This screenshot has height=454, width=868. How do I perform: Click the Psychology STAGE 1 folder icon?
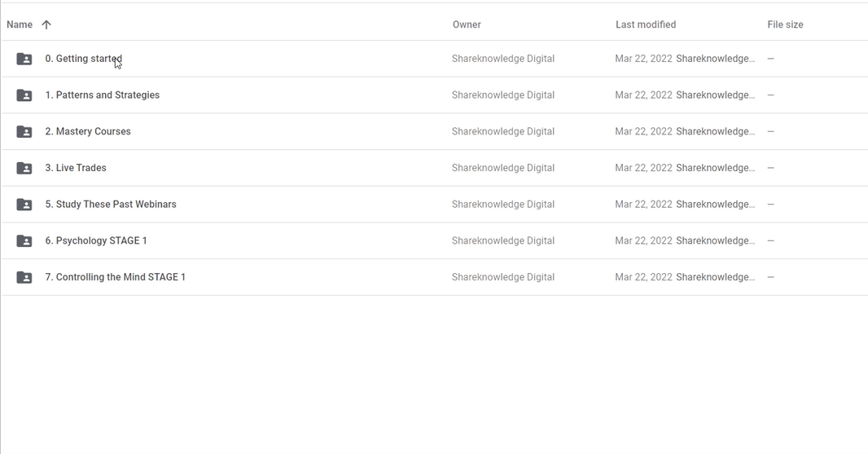tap(24, 241)
